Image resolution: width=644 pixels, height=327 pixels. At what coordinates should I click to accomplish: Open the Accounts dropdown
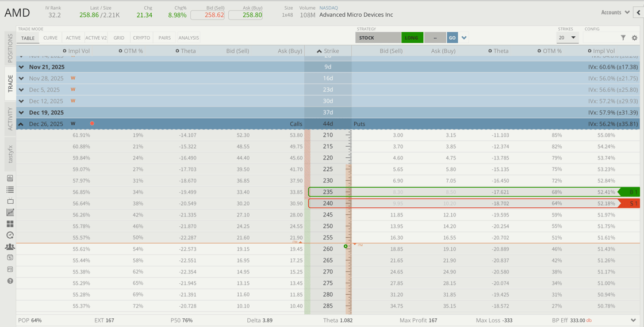coord(615,12)
